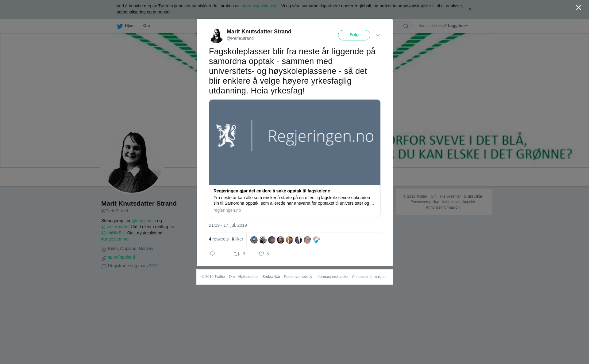Toggle the Følg follow button
Image resolution: width=589 pixels, height=364 pixels.
pyautogui.click(x=354, y=35)
